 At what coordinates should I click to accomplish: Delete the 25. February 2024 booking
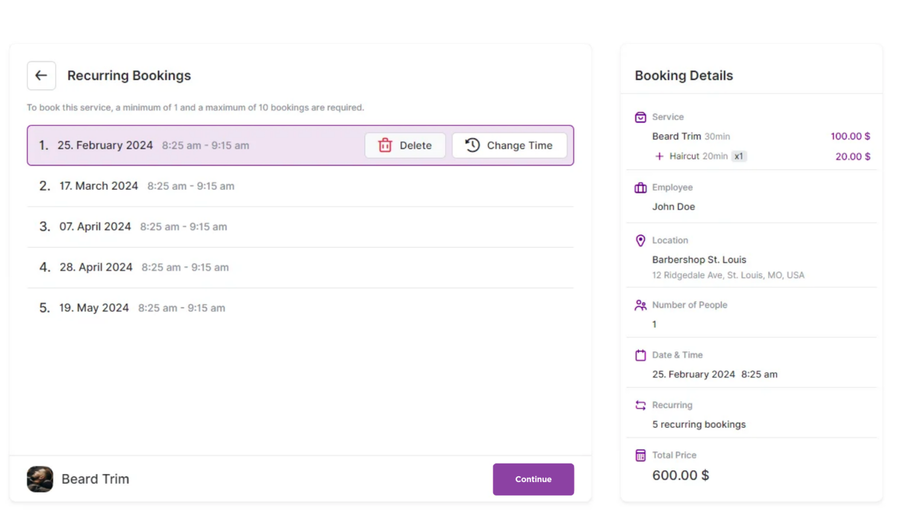point(405,145)
